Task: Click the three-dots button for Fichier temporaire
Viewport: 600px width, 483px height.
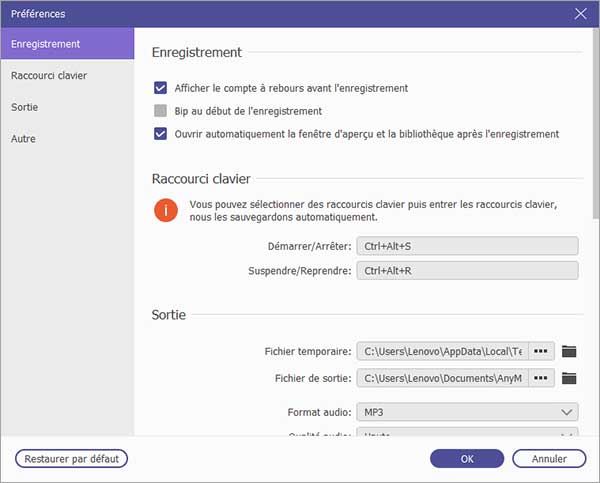Action: [541, 351]
